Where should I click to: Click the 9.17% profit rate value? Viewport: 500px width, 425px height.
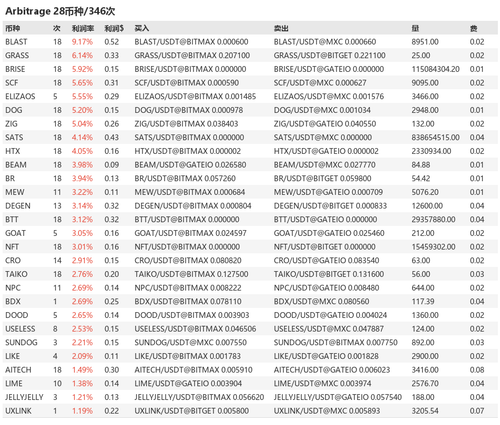click(x=82, y=42)
